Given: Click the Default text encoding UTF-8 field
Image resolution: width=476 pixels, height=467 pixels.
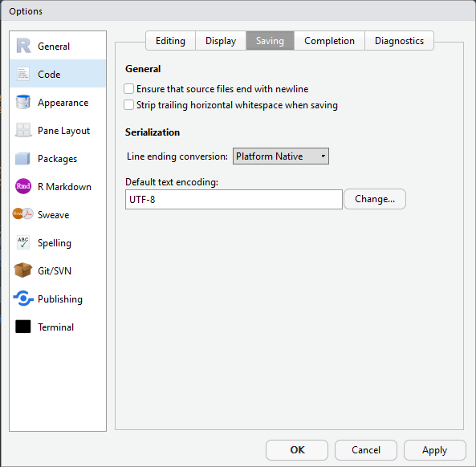Looking at the screenshot, I should (x=234, y=199).
